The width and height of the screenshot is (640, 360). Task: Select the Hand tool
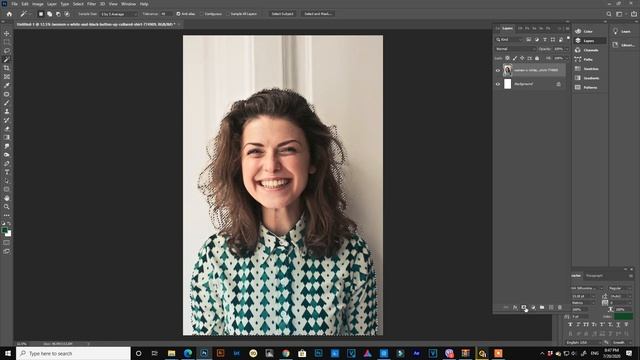7,198
